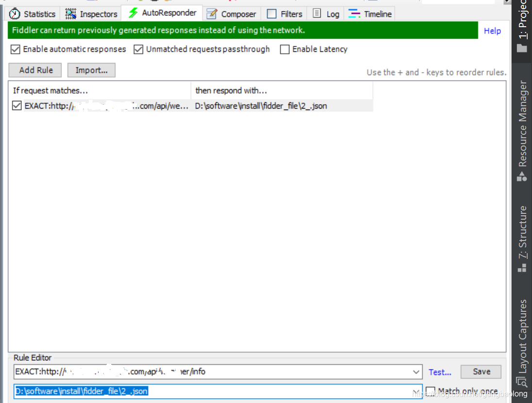
Task: Expand the response file path dropdown
Action: click(x=416, y=391)
